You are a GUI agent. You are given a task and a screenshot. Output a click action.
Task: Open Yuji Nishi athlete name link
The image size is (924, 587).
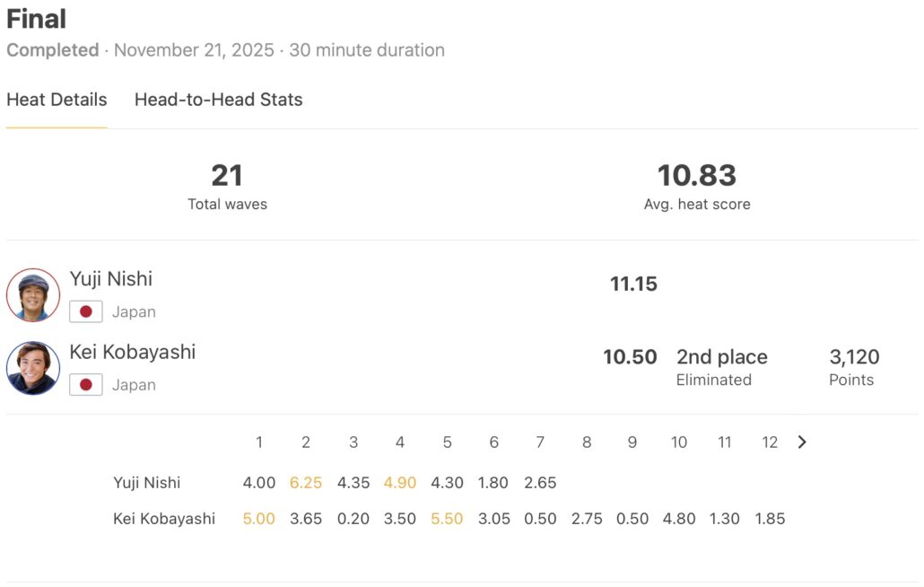(111, 279)
